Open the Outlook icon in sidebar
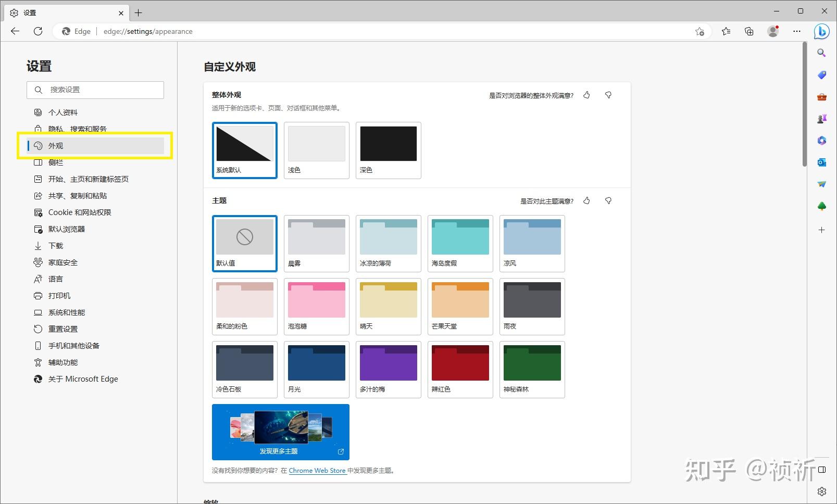 click(x=821, y=162)
